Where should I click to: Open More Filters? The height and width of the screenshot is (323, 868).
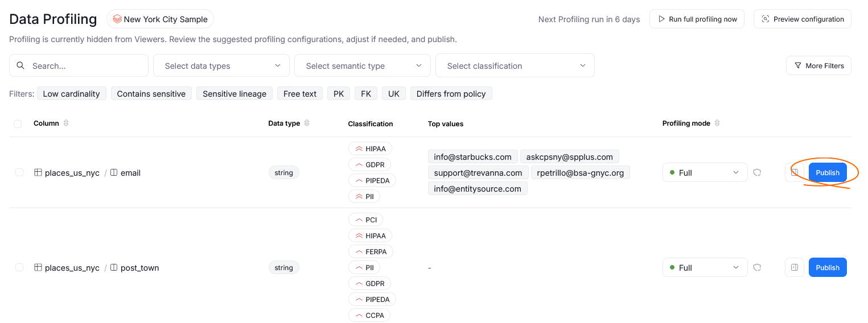click(819, 65)
